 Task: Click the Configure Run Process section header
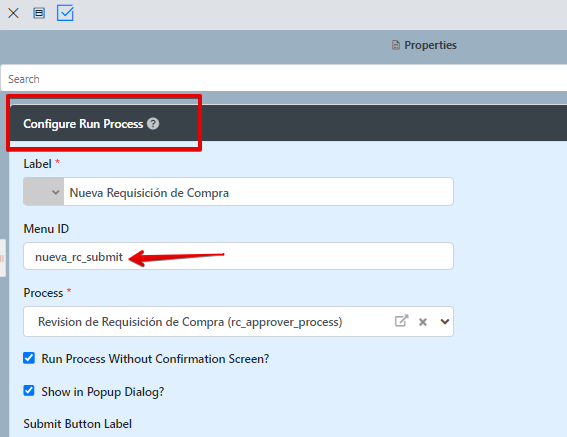pos(83,124)
